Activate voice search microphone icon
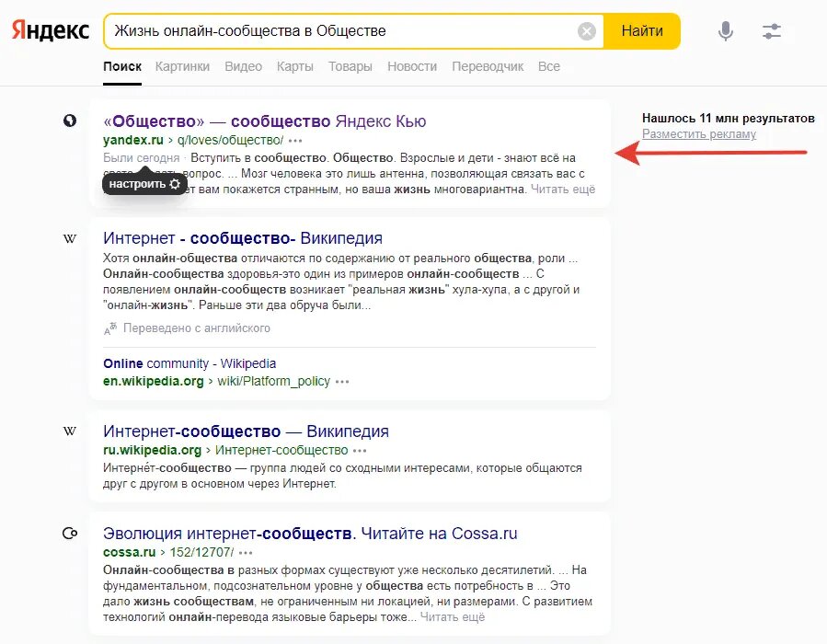The image size is (827, 644). tap(726, 30)
